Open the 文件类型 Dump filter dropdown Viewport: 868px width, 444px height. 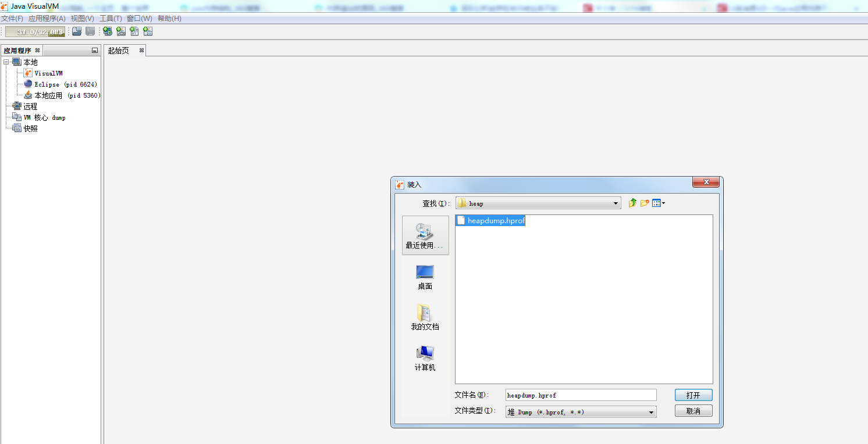pyautogui.click(x=581, y=412)
